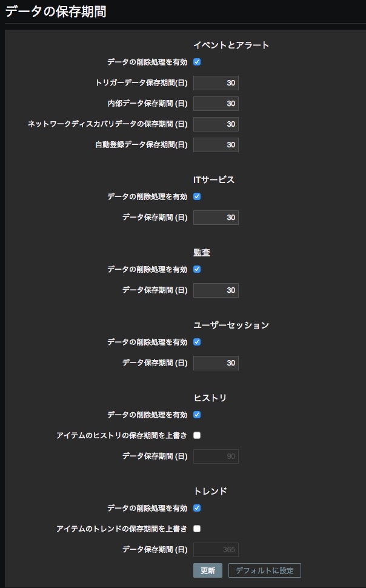Toggle ヒストリ data deletion checkbox
The image size is (366, 588).
(x=197, y=415)
